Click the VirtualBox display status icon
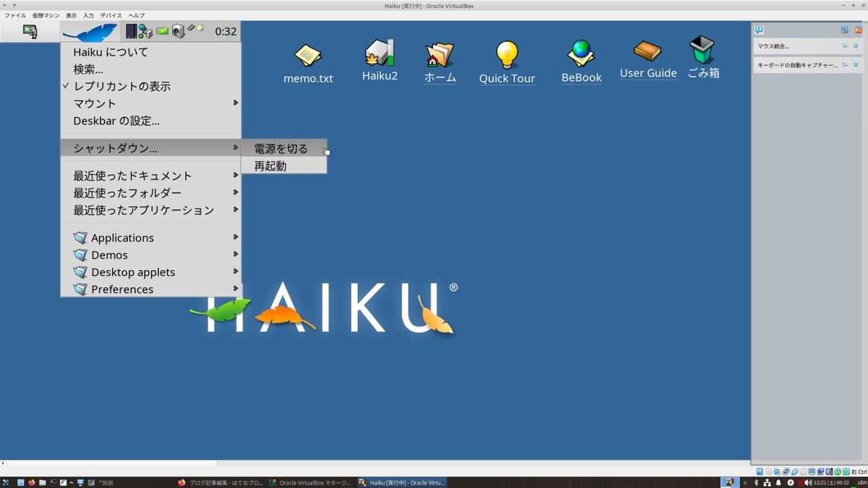The height and width of the screenshot is (488, 868). pyautogui.click(x=812, y=471)
